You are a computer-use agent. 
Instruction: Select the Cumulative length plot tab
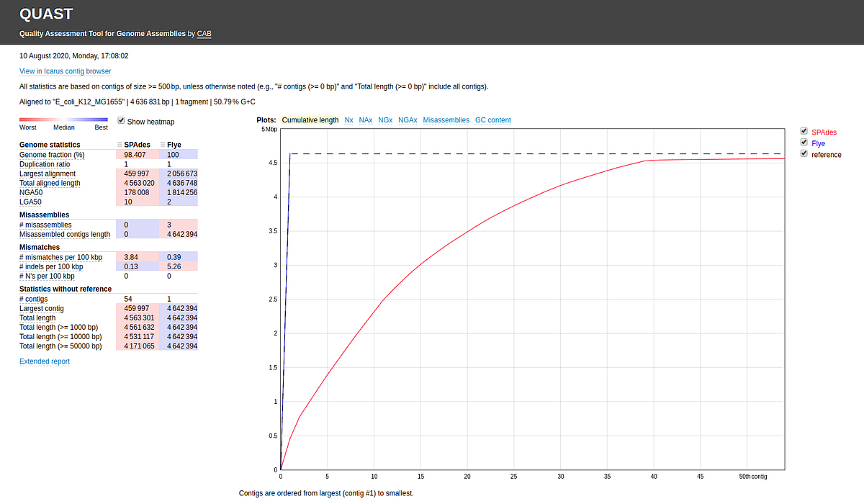tap(310, 120)
